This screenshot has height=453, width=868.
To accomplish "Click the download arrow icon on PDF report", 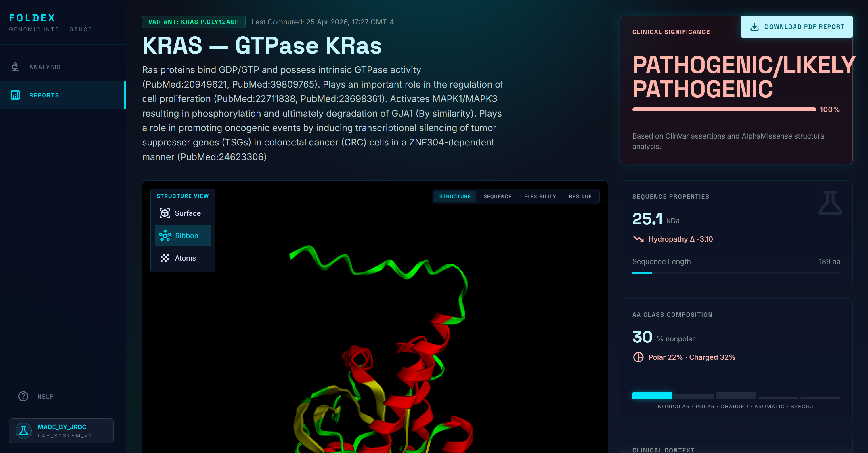I will coord(754,27).
